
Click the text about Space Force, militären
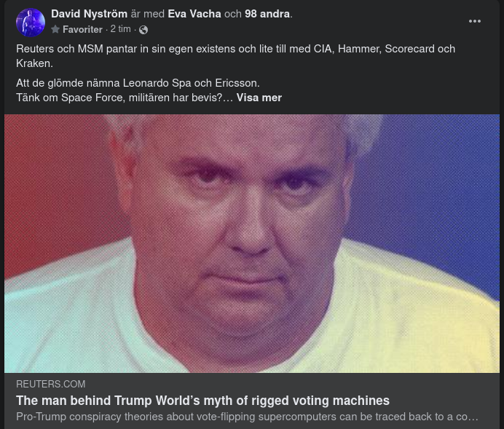[124, 98]
